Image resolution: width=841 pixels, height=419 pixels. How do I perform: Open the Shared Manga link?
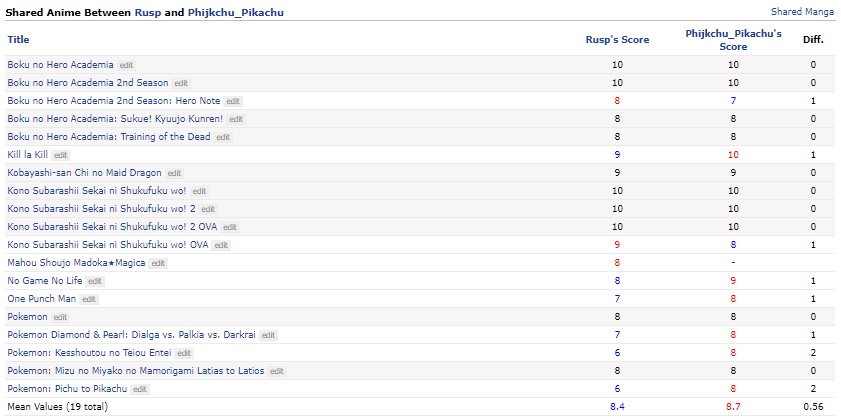[802, 11]
